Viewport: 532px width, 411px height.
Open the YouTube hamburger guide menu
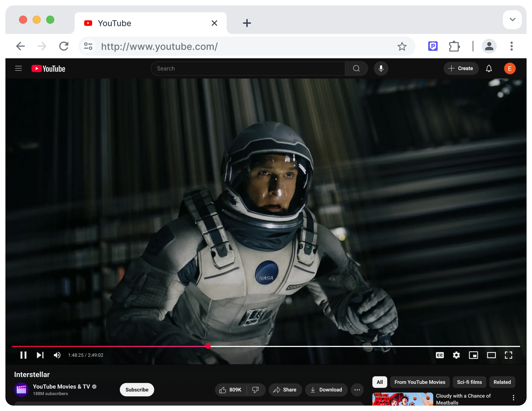click(x=19, y=68)
